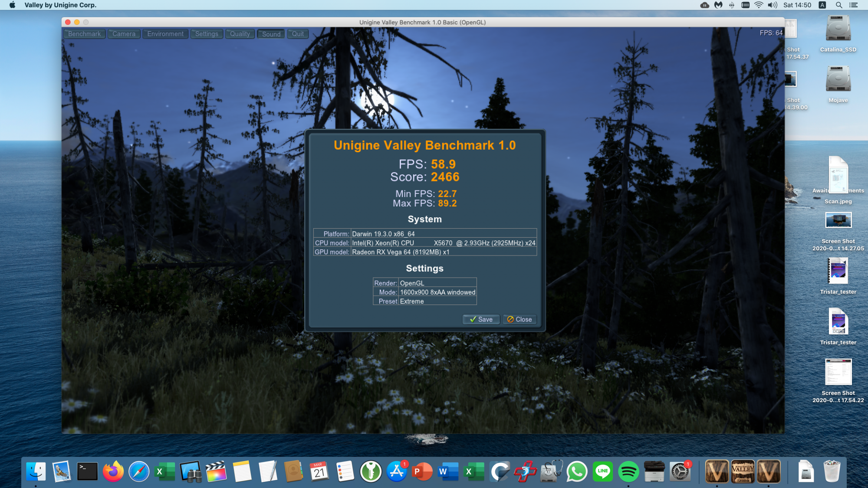The height and width of the screenshot is (488, 868).
Task: Launch Microsoft Word from the dock
Action: tap(448, 472)
